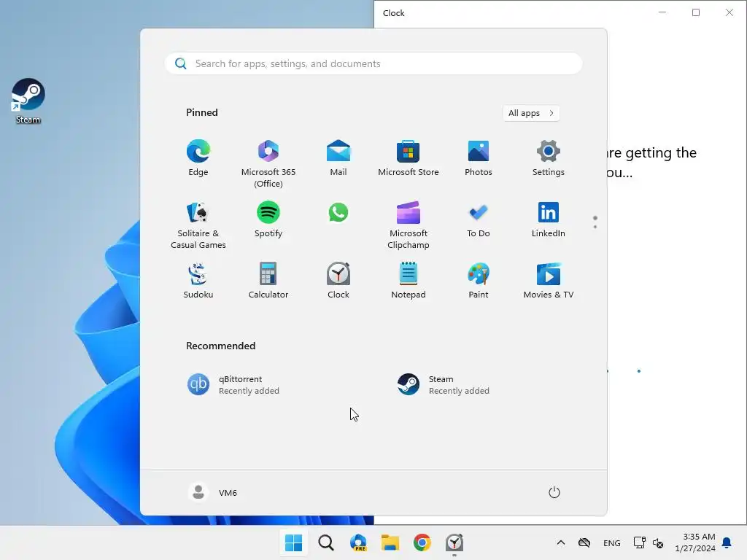Open taskbar Search
This screenshot has height=560, width=747.
326,542
